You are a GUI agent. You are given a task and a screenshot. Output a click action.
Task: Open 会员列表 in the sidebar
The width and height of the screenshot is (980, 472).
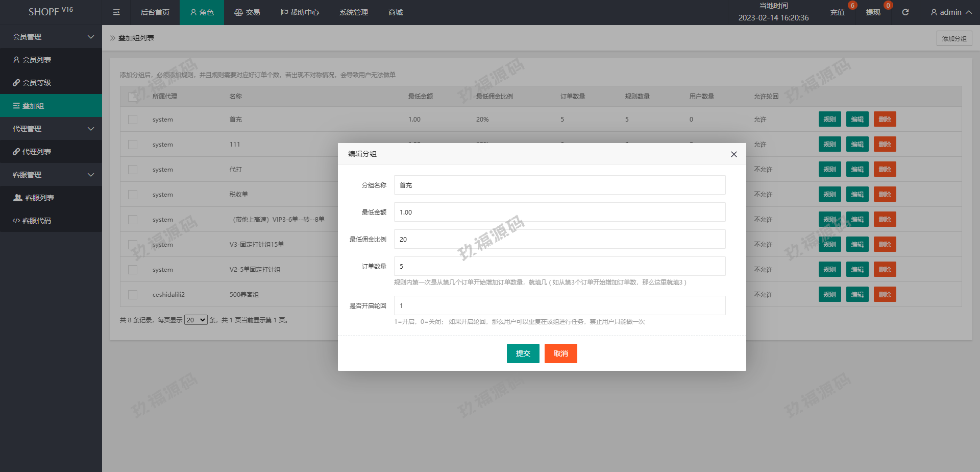click(x=37, y=60)
